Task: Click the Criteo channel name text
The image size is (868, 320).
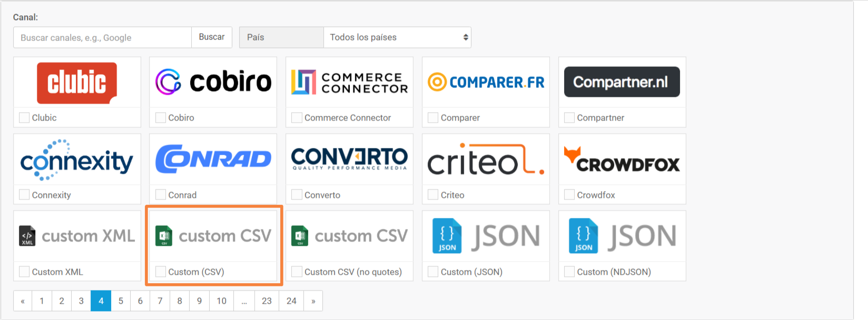Action: (x=452, y=195)
